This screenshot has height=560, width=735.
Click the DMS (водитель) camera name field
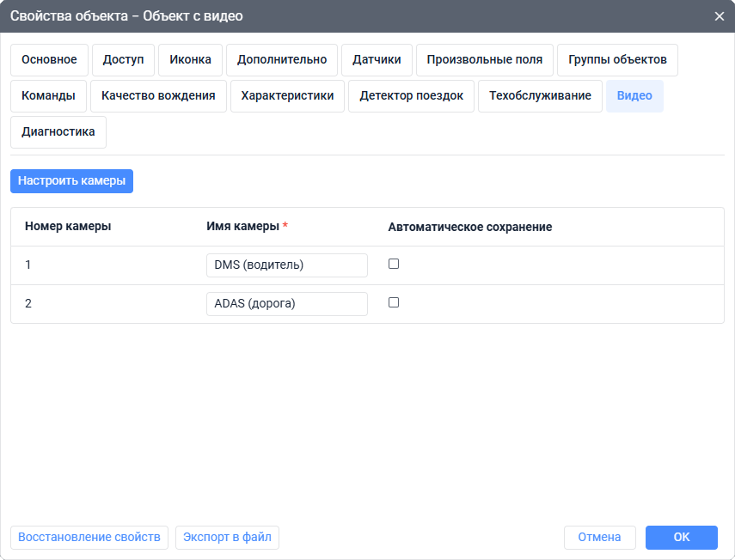click(x=286, y=265)
